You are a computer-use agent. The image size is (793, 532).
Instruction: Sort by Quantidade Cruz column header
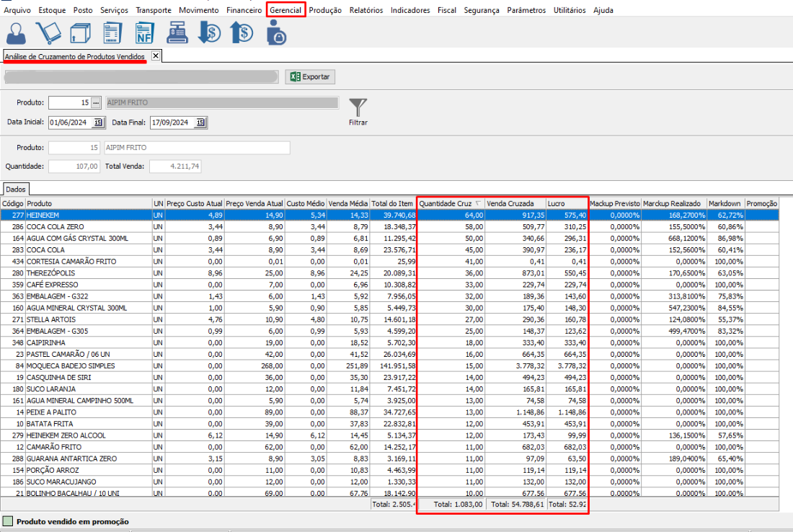coord(446,204)
